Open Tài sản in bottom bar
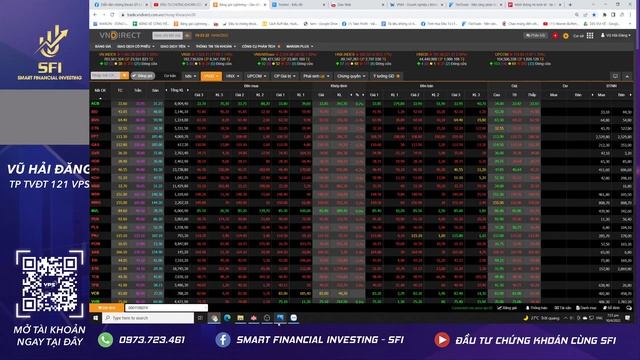 (562, 308)
